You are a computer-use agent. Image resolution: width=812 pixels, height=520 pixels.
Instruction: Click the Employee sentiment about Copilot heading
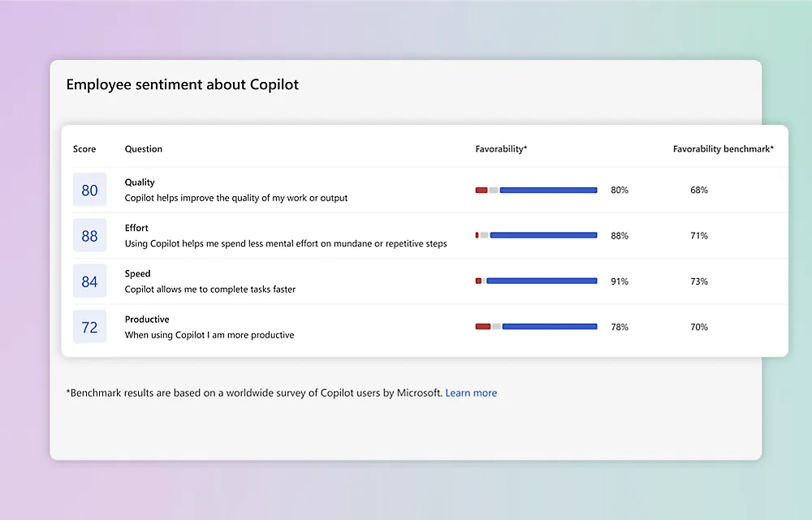click(x=183, y=84)
